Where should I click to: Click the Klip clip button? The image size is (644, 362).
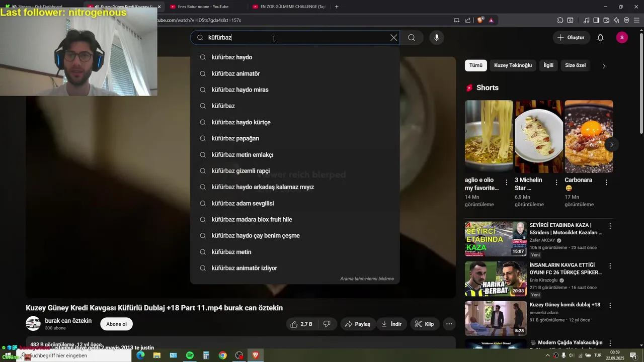pos(424,324)
